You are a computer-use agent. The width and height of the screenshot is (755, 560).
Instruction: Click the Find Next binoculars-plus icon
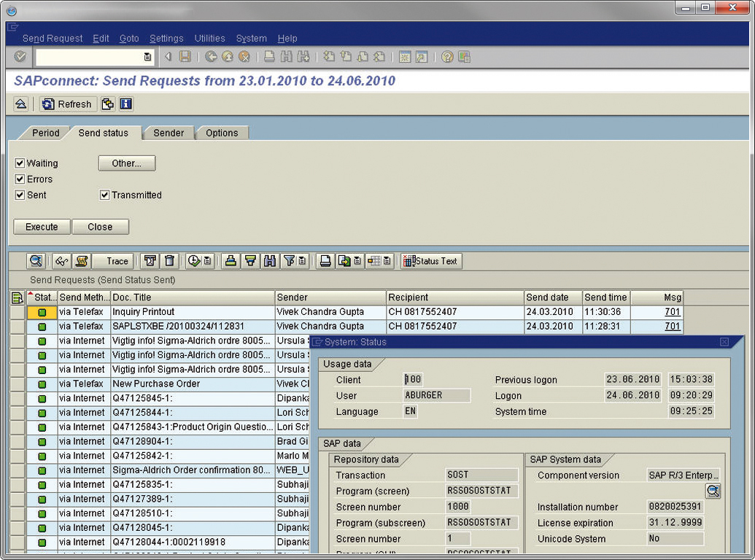(303, 57)
